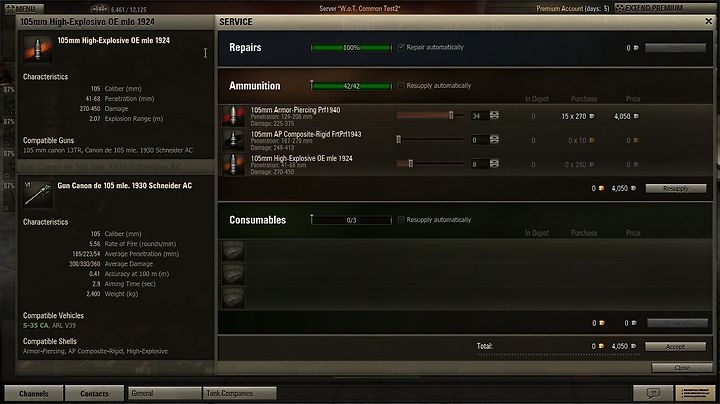Click the High-Explosive OE mle 1924 shell icon
The height and width of the screenshot is (404, 720).
pyautogui.click(x=233, y=164)
